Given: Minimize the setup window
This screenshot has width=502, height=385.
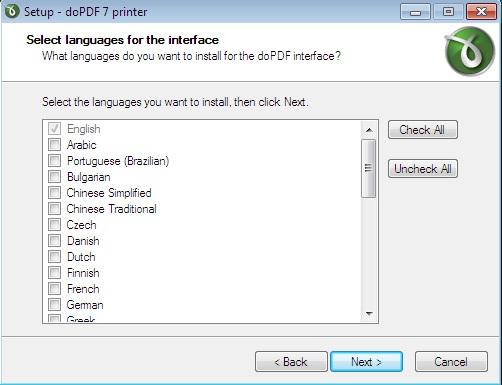Looking at the screenshot, I should coord(415,12).
